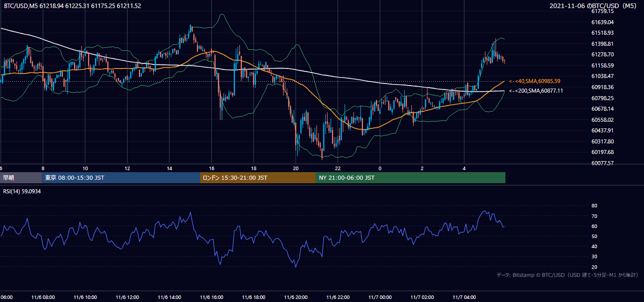The width and height of the screenshot is (644, 302).
Task: Click the 11/6 14:00 date label
Action: 169,297
